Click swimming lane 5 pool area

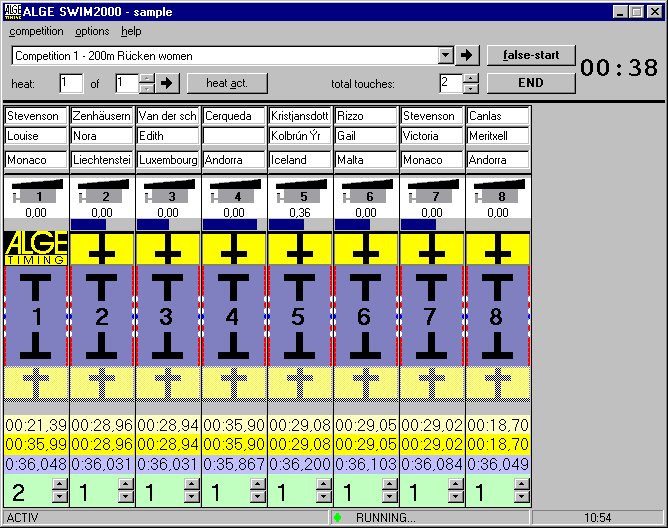[300, 316]
